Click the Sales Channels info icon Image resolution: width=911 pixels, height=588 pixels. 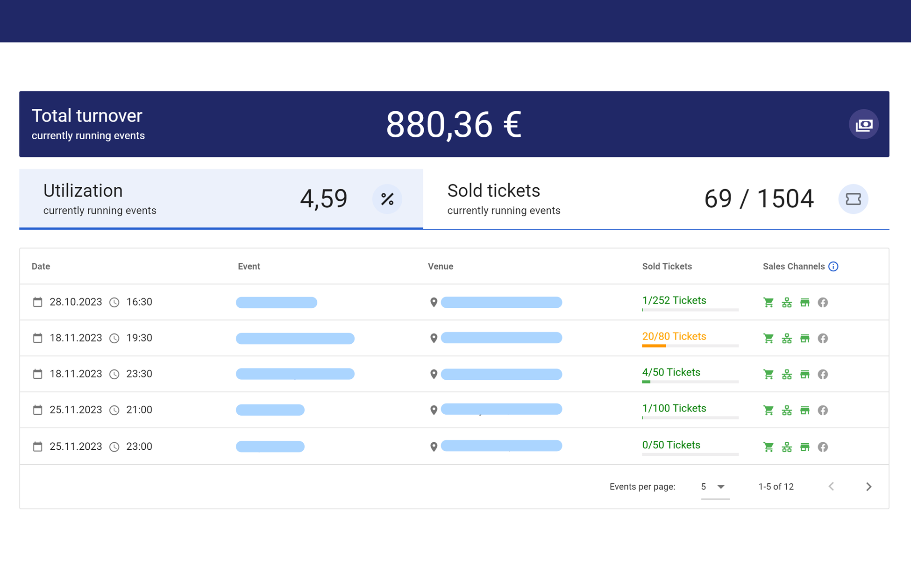coord(833,266)
